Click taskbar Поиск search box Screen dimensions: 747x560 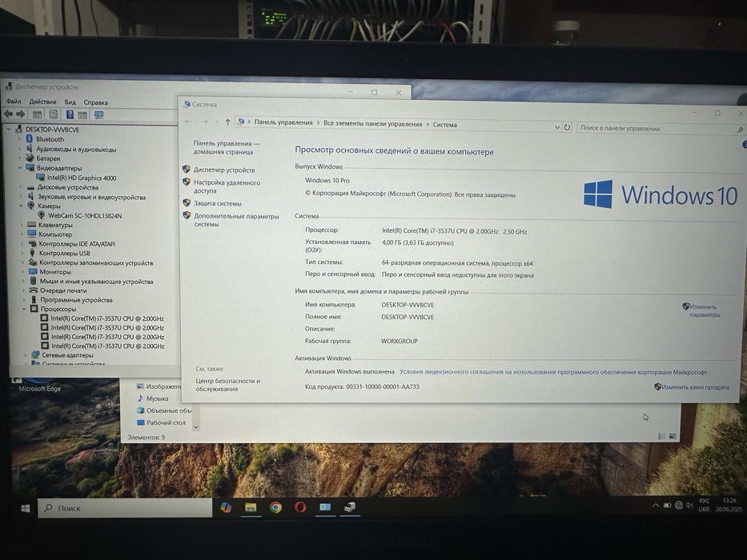click(125, 508)
